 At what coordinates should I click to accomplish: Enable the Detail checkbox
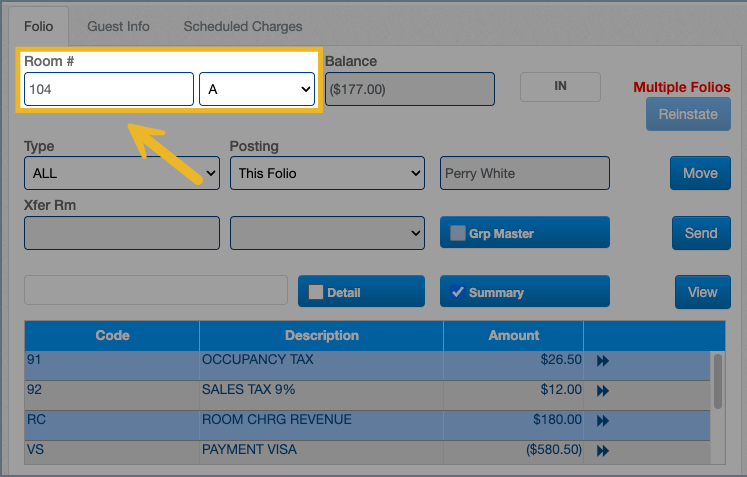tap(316, 292)
